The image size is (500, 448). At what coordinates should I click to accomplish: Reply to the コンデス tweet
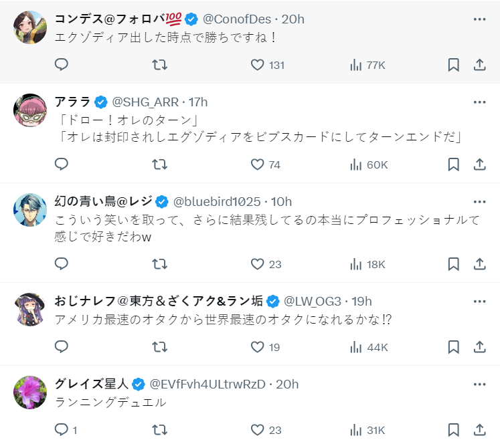tap(62, 65)
